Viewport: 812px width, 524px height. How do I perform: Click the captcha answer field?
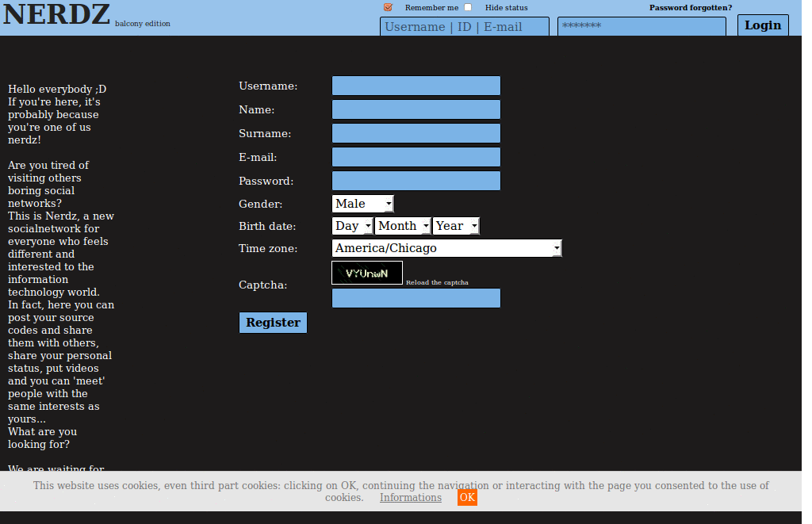click(x=416, y=298)
